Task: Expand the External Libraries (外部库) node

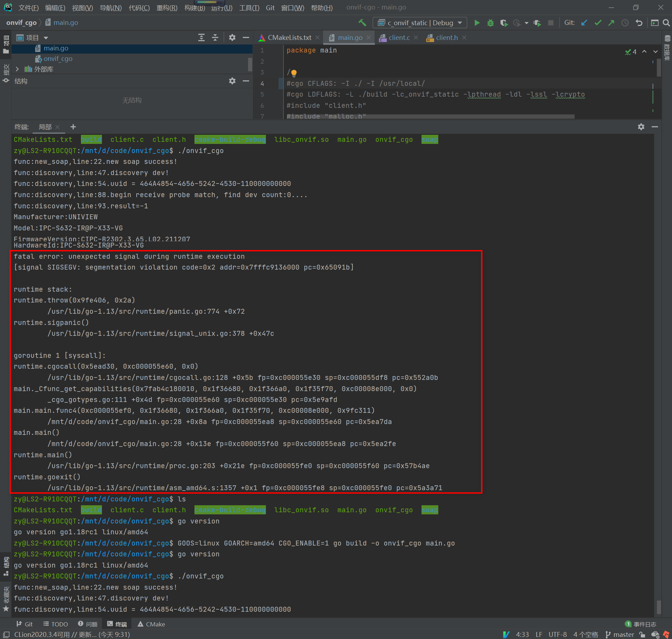Action: tap(17, 69)
